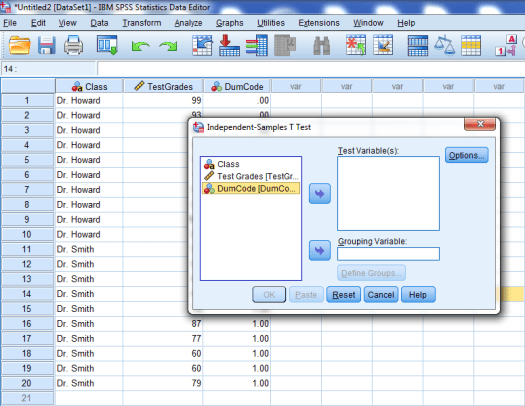Open the Utilities menu
The width and height of the screenshot is (525, 406).
[x=271, y=23]
